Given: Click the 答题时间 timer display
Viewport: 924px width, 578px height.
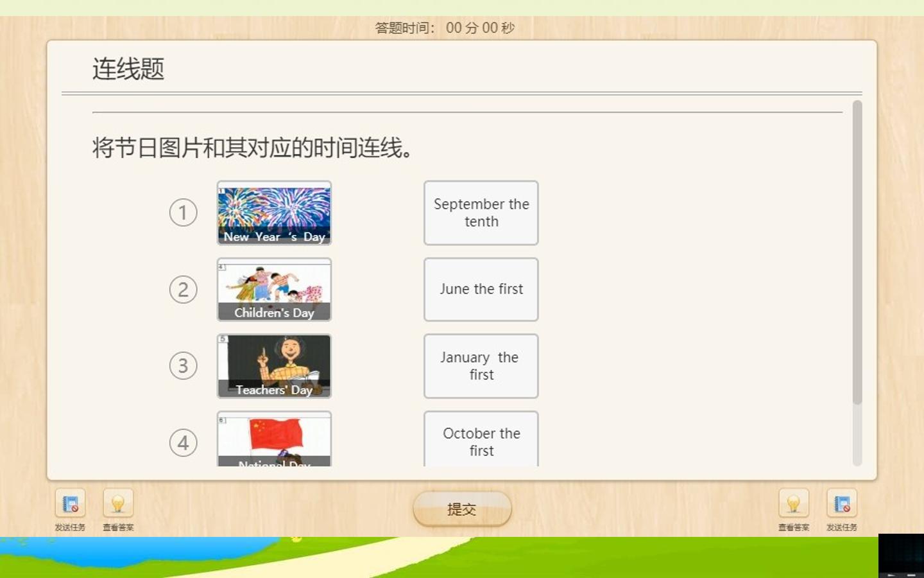Looking at the screenshot, I should 445,28.
